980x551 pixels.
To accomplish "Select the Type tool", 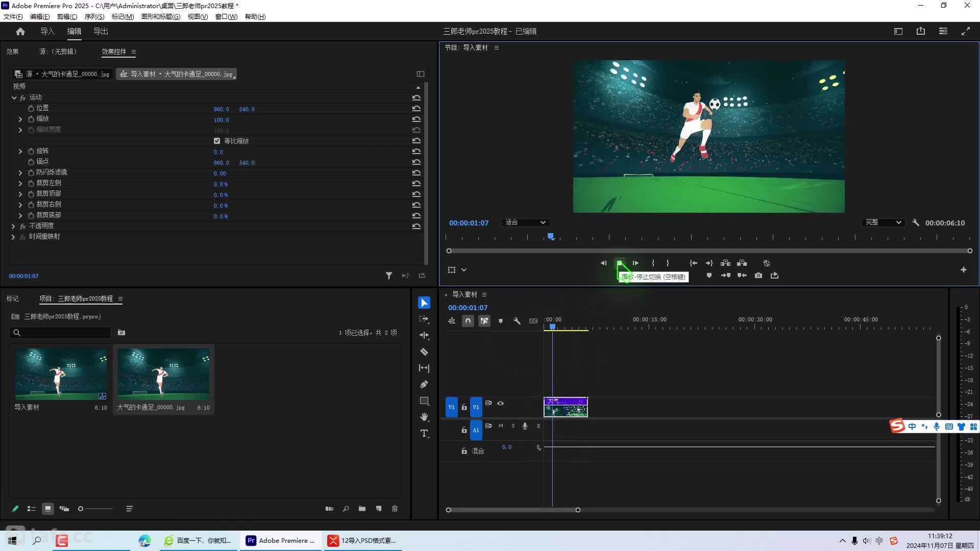I will pos(424,433).
